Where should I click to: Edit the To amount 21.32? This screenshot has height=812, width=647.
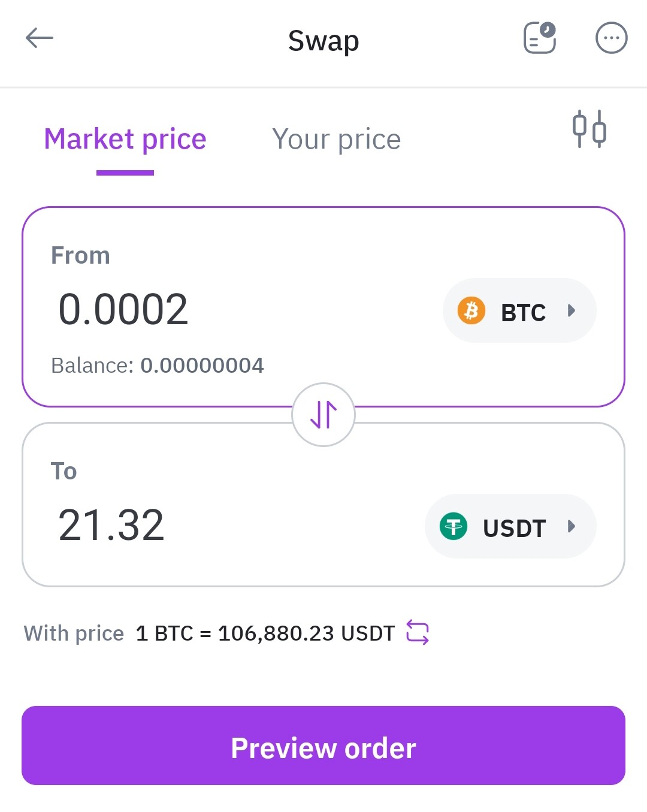pyautogui.click(x=111, y=525)
